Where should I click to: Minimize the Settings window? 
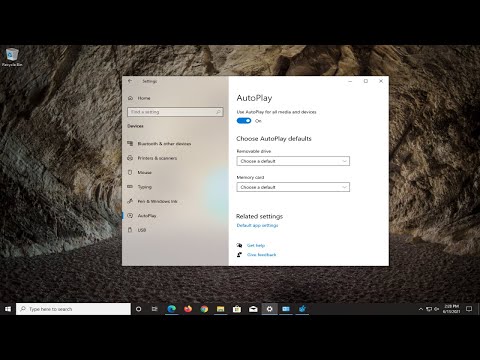coord(350,81)
